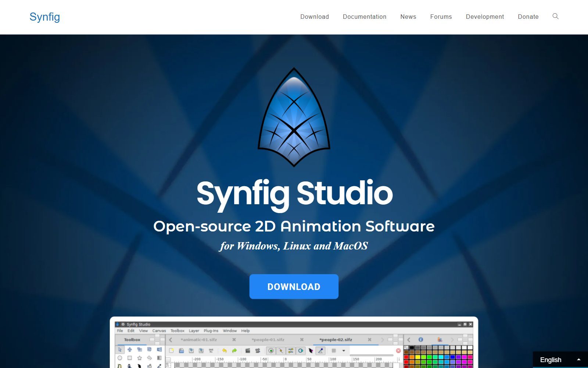Image resolution: width=588 pixels, height=368 pixels.
Task: Click the orange Undo arrow icon
Action: coord(224,351)
